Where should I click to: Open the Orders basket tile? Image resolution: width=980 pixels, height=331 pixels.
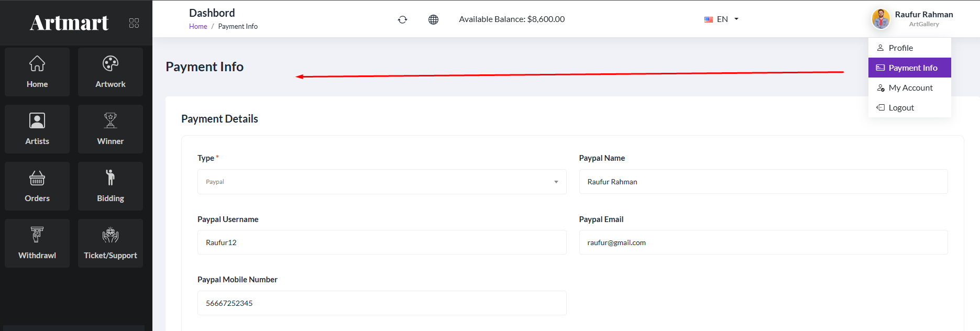tap(37, 186)
